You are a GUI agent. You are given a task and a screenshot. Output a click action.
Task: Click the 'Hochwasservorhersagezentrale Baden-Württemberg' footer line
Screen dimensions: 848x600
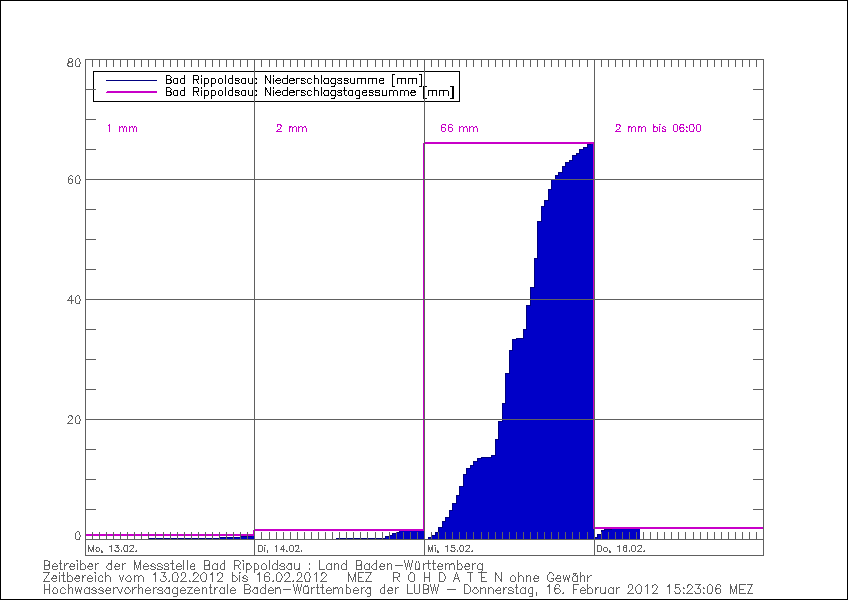point(398,589)
